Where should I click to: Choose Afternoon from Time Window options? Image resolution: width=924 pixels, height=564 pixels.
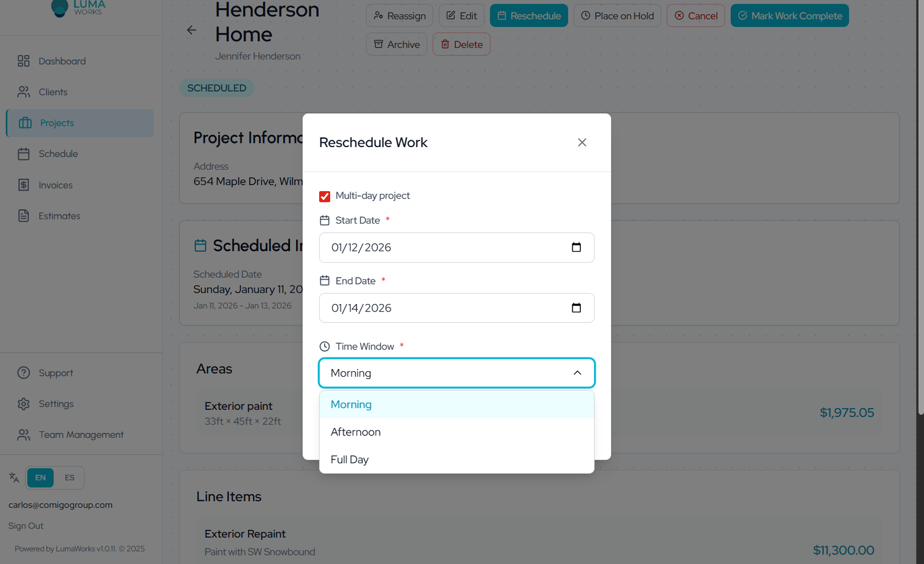click(x=356, y=432)
